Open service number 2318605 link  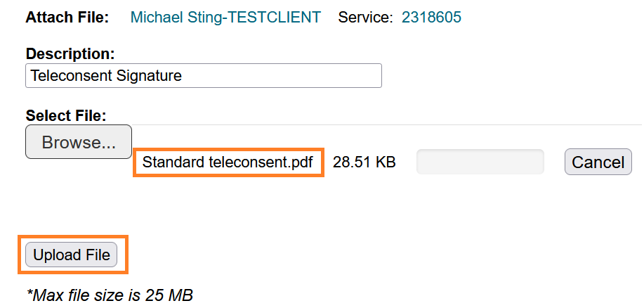click(431, 17)
